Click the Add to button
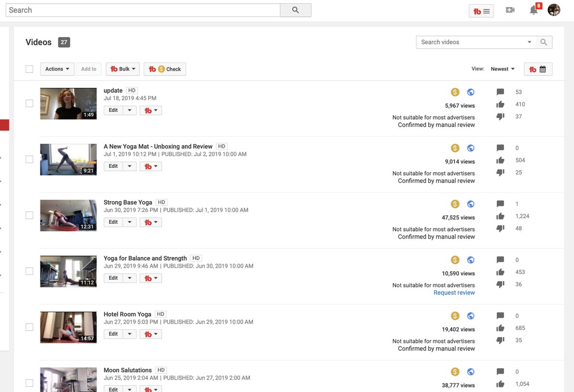This screenshot has width=574, height=392. [x=88, y=69]
